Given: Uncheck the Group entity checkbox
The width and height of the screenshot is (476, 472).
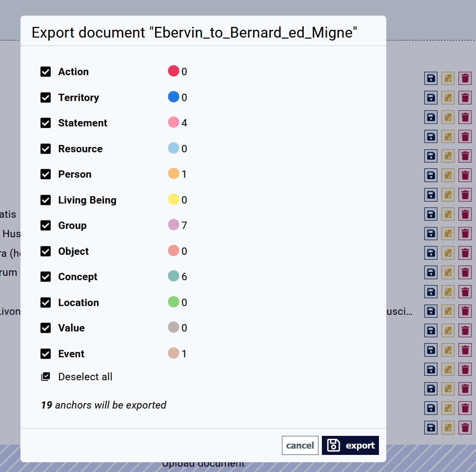Looking at the screenshot, I should 46,226.
